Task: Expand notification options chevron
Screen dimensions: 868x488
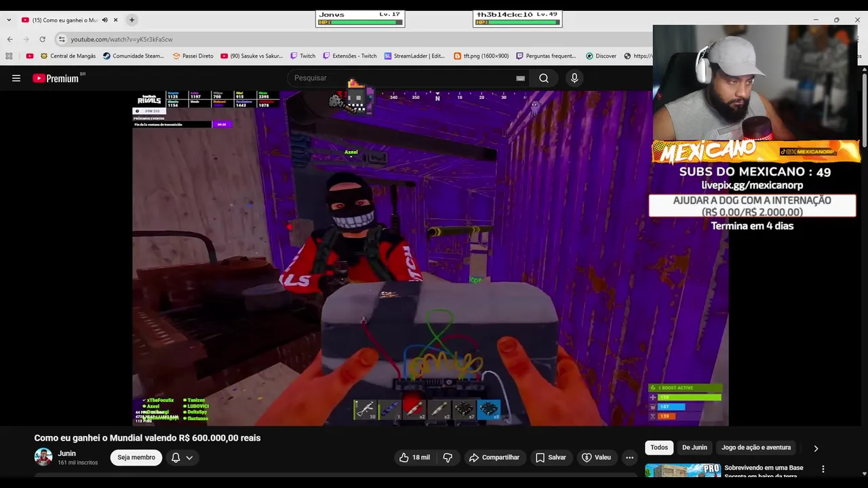Action: 189,457
